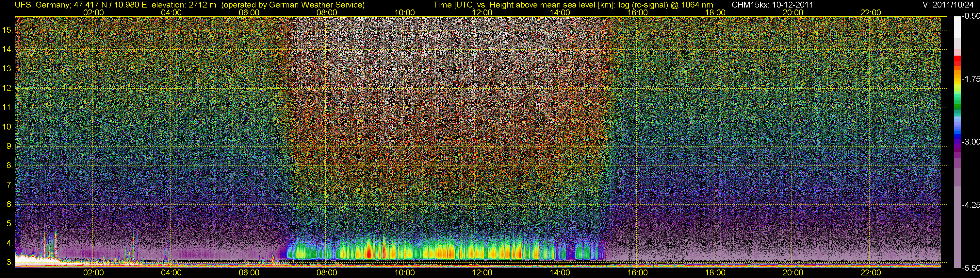This screenshot has height=278, width=980.
Task: Click the height axis label "11."
Action: pos(8,107)
